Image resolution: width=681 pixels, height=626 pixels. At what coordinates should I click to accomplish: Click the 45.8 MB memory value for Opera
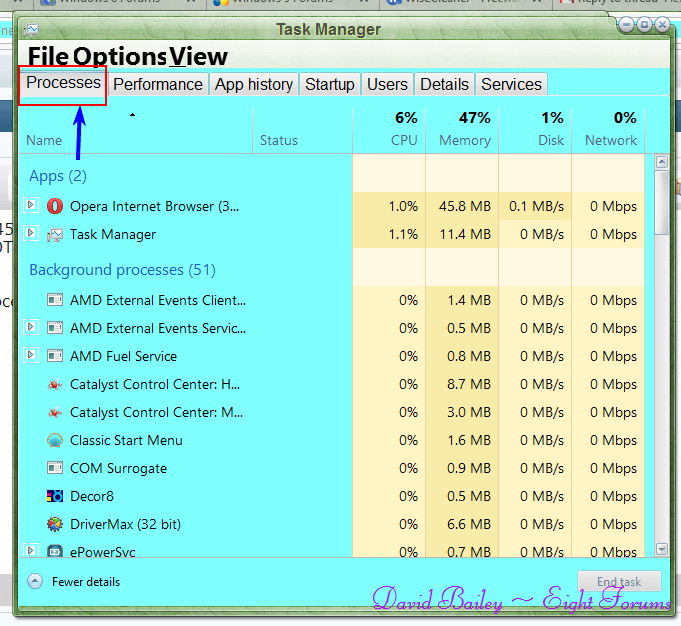tap(464, 206)
